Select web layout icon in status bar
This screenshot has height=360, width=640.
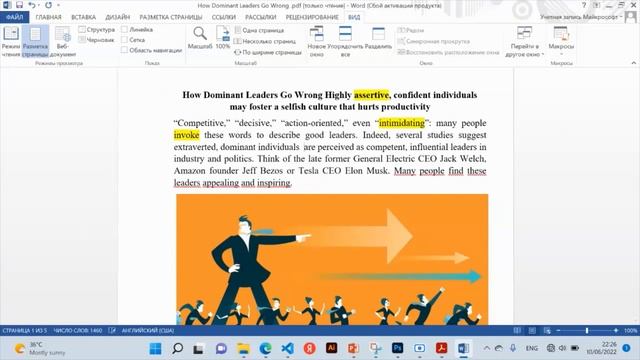point(547,330)
